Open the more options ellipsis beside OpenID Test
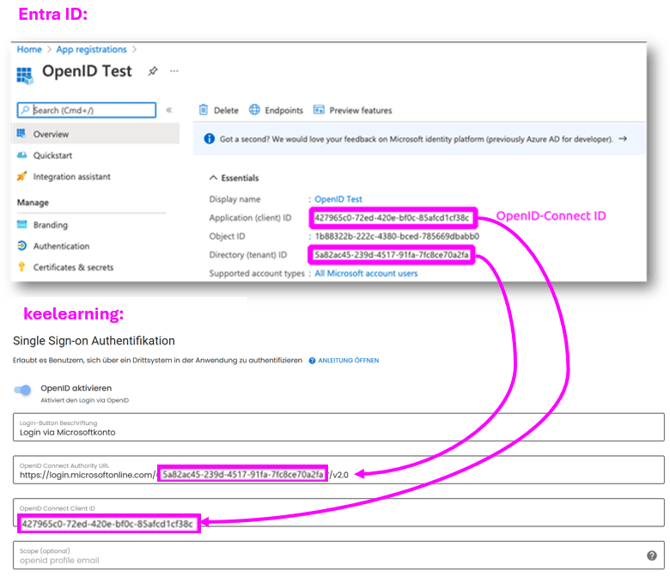Viewport: 670px width, 577px height. point(174,72)
